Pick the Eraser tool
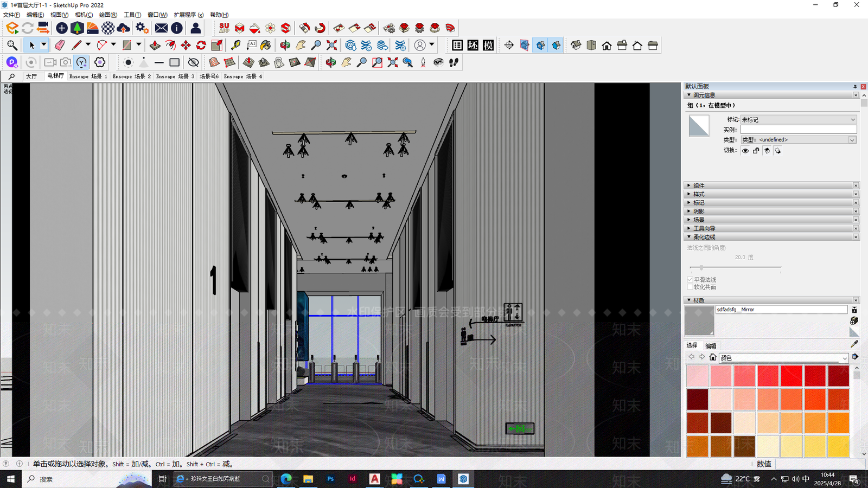Viewport: 868px width, 488px height. [60, 45]
